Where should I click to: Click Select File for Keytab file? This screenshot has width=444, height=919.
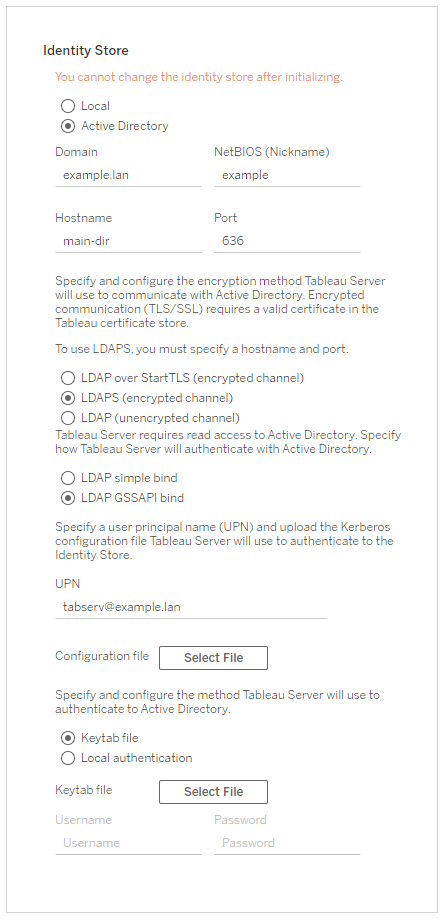[x=213, y=792]
